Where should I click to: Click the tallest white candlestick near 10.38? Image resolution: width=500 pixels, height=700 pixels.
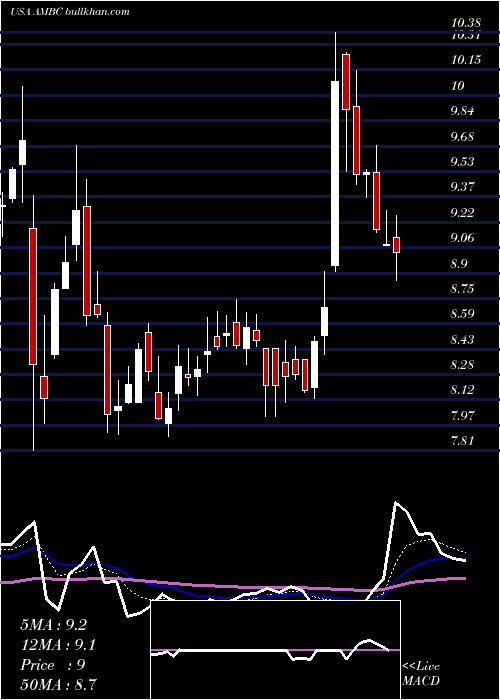click(335, 173)
